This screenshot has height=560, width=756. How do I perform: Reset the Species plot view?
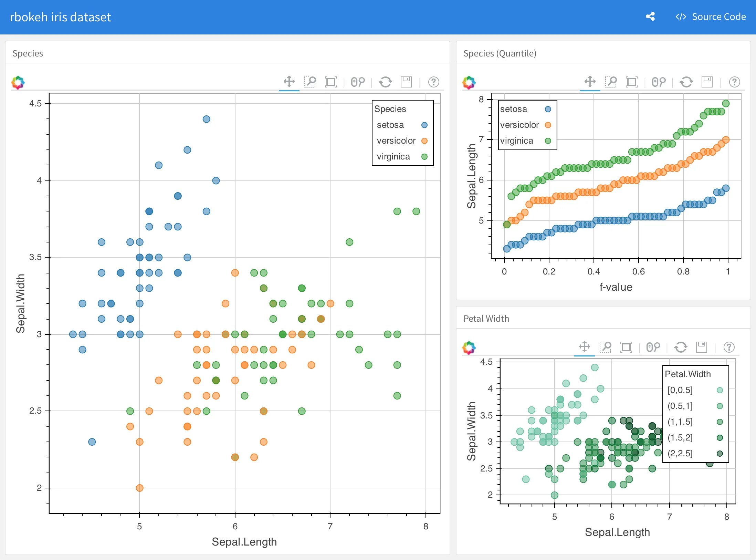point(385,82)
